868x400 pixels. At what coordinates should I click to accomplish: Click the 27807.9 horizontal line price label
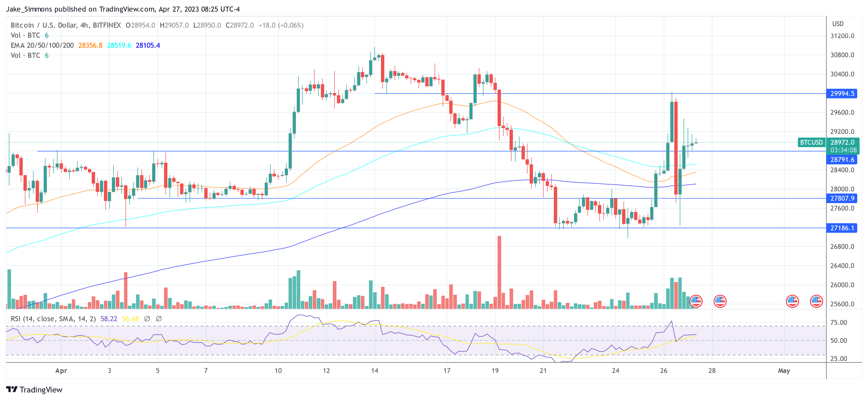[x=842, y=198]
